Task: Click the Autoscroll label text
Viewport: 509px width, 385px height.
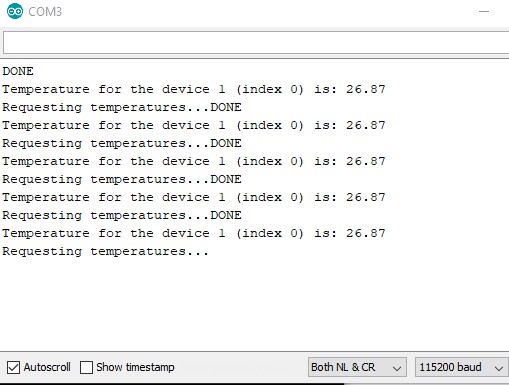Action: (47, 367)
